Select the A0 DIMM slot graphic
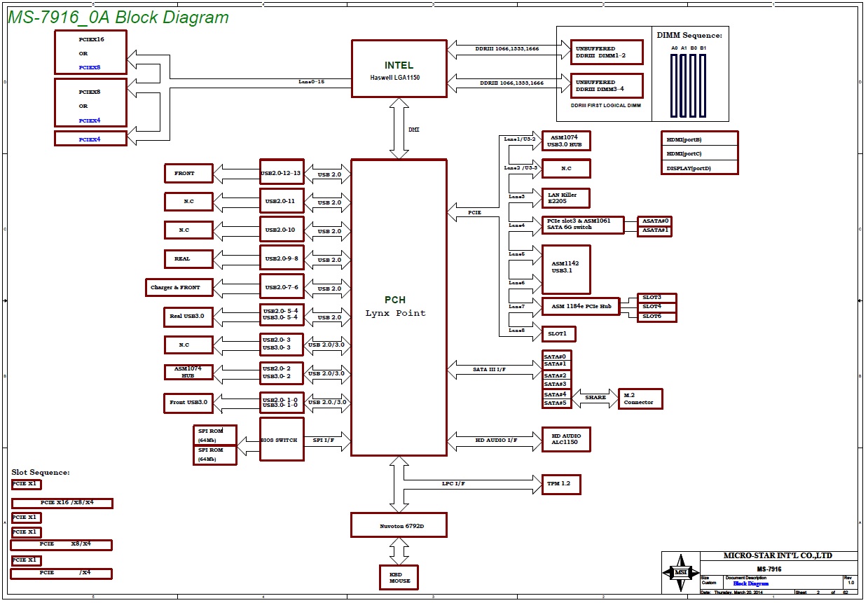Image resolution: width=868 pixels, height=603 pixels. (x=674, y=85)
